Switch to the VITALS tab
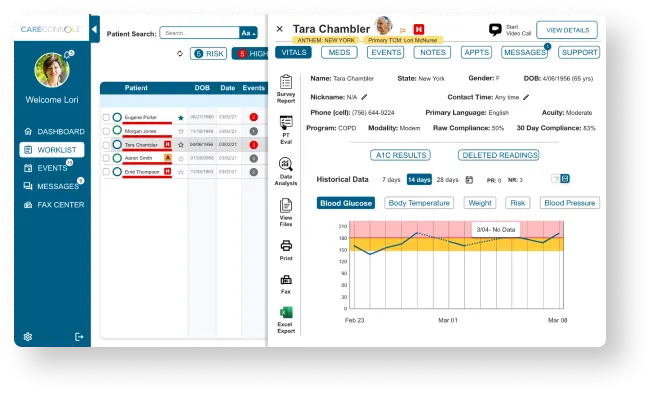The height and width of the screenshot is (393, 652). coord(294,52)
